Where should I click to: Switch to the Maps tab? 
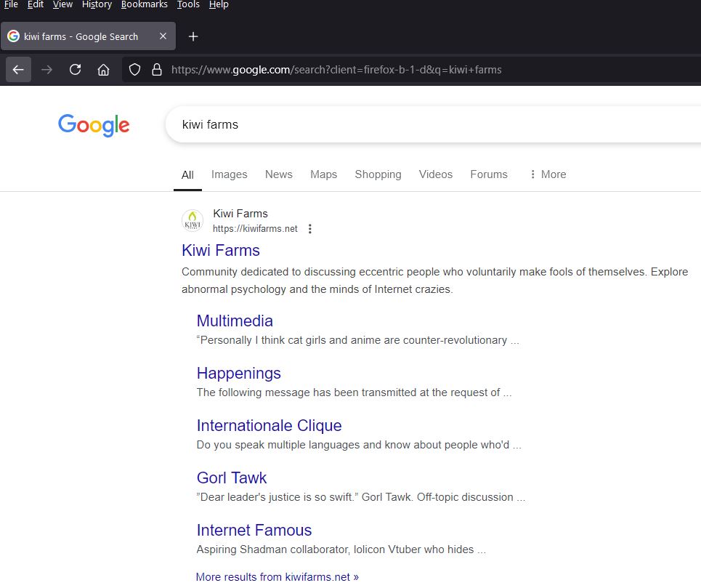pyautogui.click(x=324, y=174)
